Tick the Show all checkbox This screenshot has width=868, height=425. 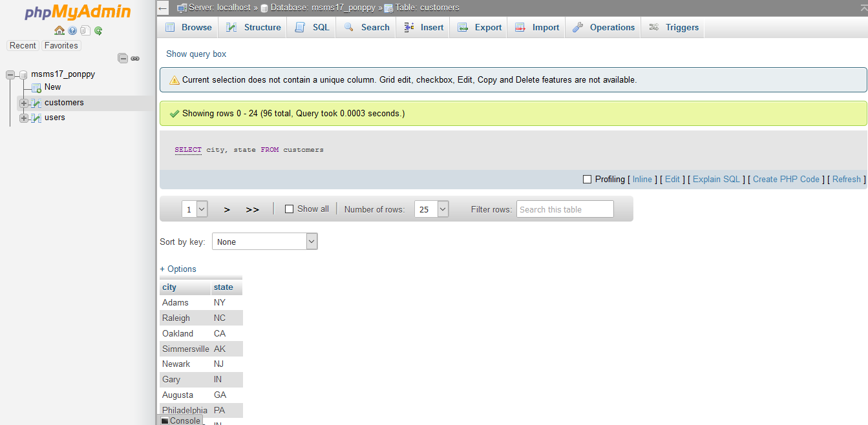290,209
